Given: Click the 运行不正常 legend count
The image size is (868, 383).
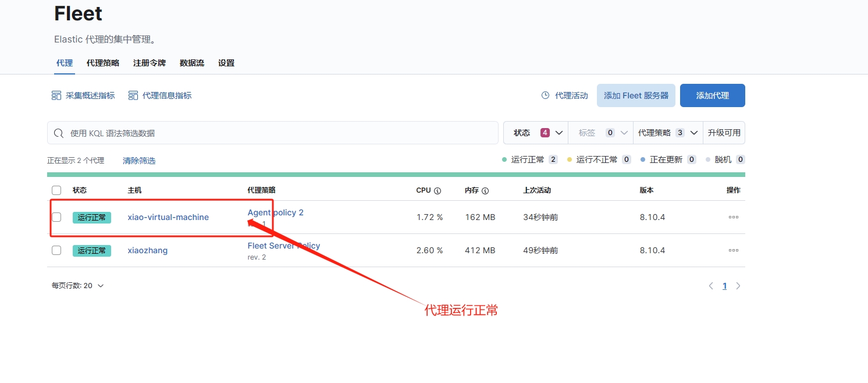Looking at the screenshot, I should 627,159.
